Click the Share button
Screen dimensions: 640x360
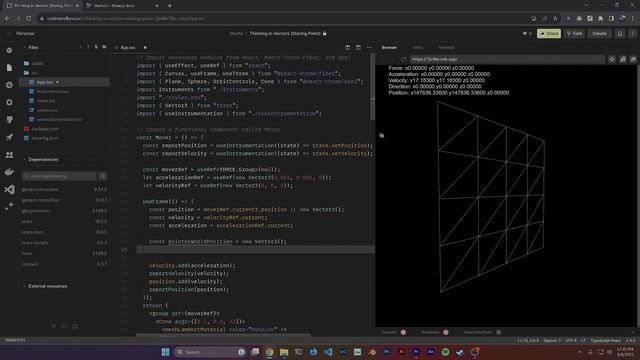point(549,33)
